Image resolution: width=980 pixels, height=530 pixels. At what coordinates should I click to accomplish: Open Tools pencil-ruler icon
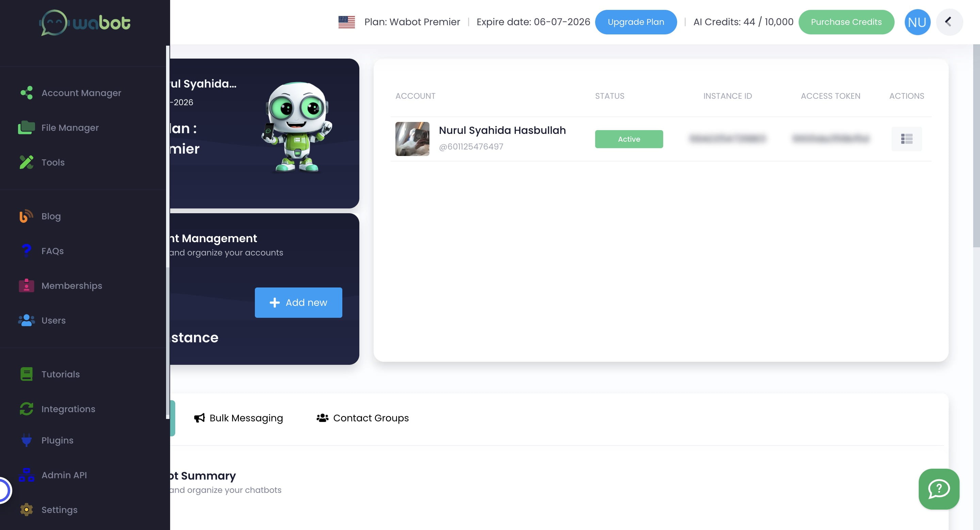[26, 162]
